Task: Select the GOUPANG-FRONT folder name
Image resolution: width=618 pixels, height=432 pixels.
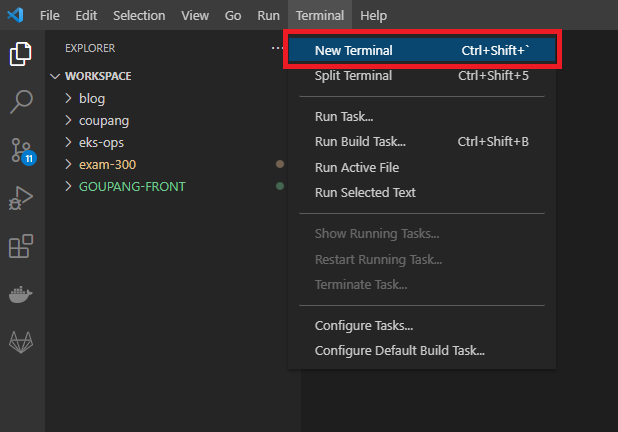Action: click(132, 186)
